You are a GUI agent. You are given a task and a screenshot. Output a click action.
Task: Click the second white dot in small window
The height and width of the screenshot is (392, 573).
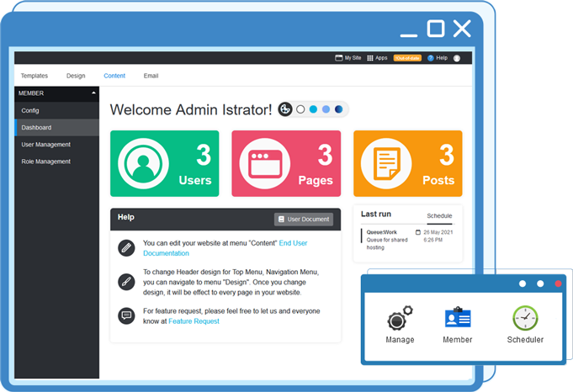[x=540, y=283]
